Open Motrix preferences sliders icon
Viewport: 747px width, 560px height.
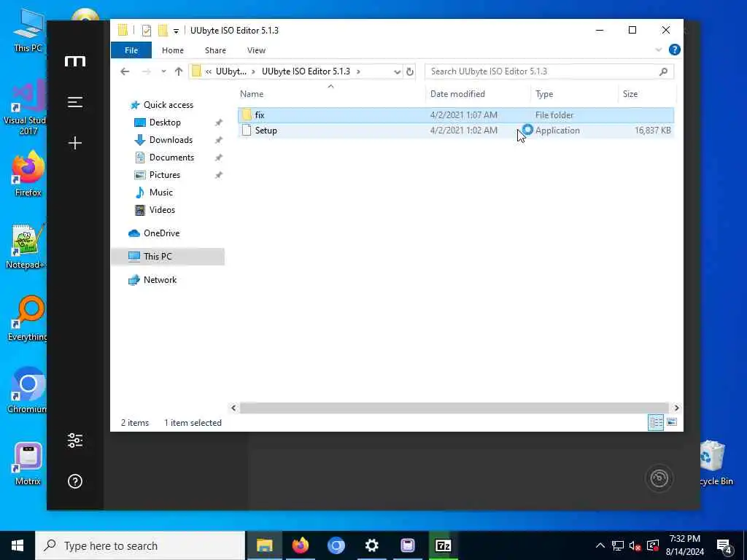[75, 440]
